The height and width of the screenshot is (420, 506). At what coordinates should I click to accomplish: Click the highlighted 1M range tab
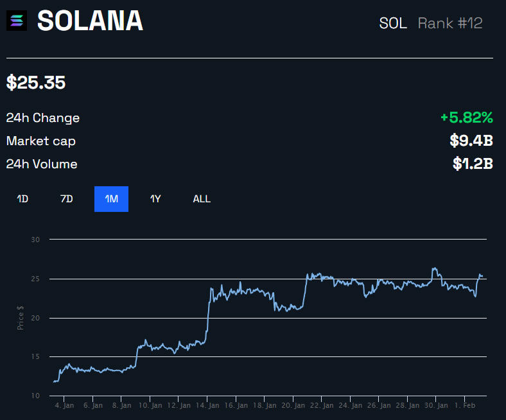[111, 199]
